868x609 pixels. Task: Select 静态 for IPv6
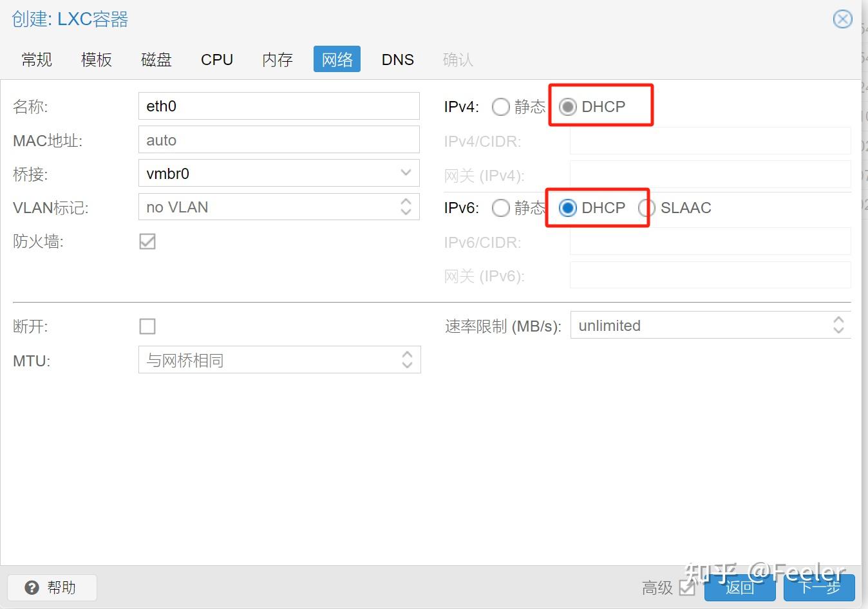(x=501, y=208)
